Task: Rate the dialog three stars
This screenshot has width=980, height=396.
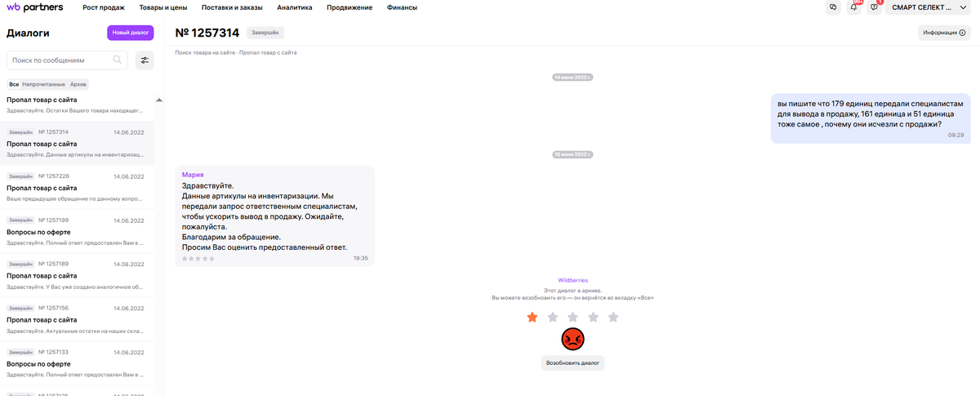Action: click(x=573, y=317)
